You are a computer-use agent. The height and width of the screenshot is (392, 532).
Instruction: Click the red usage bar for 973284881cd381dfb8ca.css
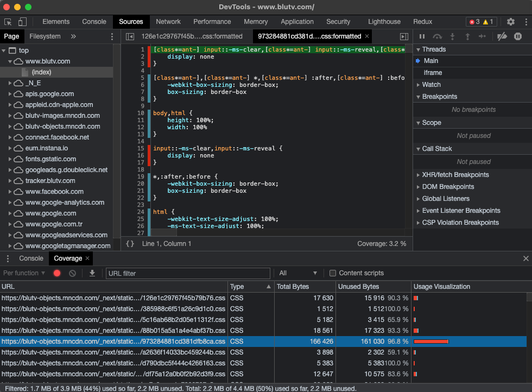pyautogui.click(x=430, y=342)
